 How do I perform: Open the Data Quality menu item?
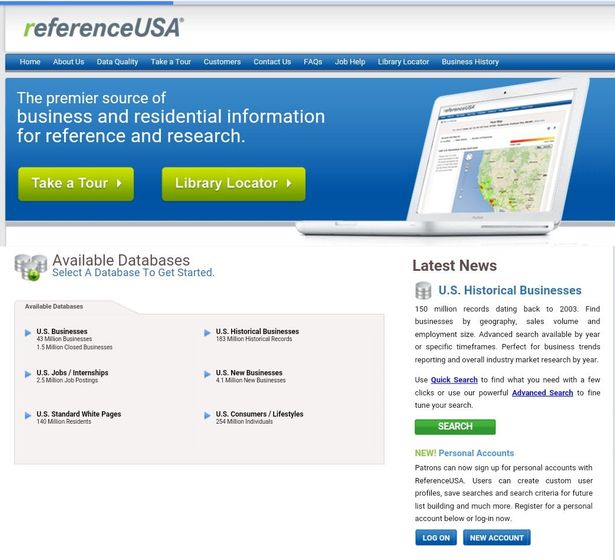click(117, 62)
